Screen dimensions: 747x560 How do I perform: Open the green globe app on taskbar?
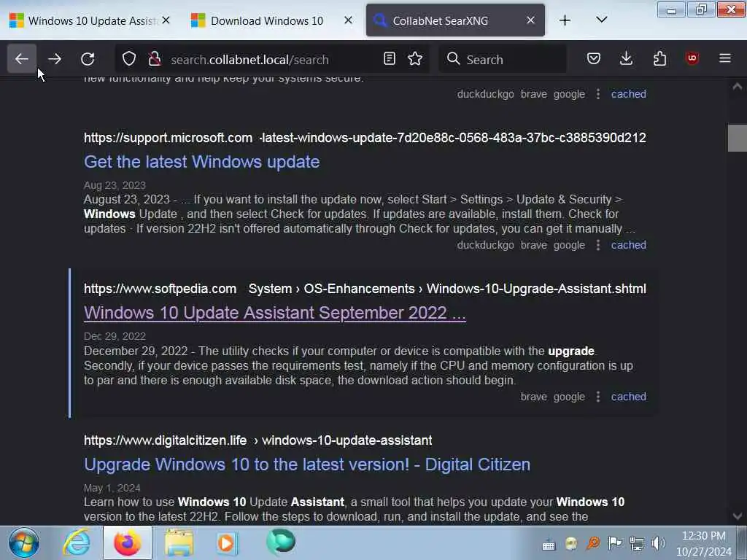281,542
